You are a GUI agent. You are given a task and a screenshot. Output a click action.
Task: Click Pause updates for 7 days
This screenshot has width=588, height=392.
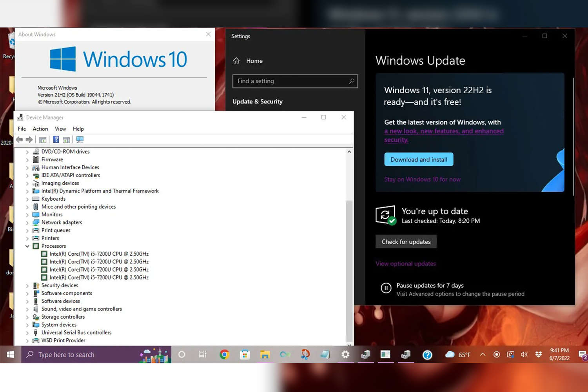click(430, 286)
